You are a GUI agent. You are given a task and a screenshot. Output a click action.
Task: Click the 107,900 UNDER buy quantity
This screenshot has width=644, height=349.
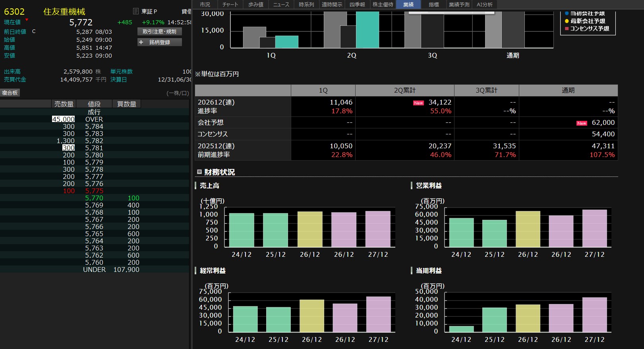(x=126, y=270)
